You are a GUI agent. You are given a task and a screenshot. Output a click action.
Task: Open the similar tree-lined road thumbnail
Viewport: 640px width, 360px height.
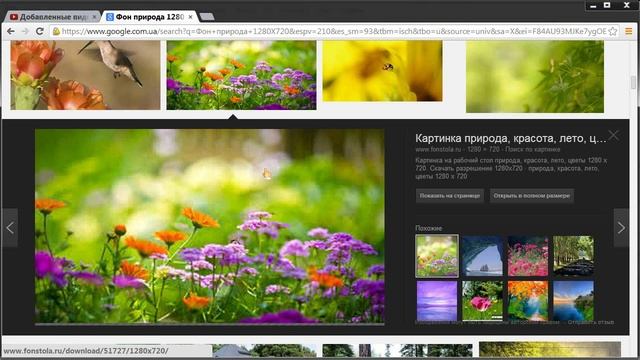[573, 256]
